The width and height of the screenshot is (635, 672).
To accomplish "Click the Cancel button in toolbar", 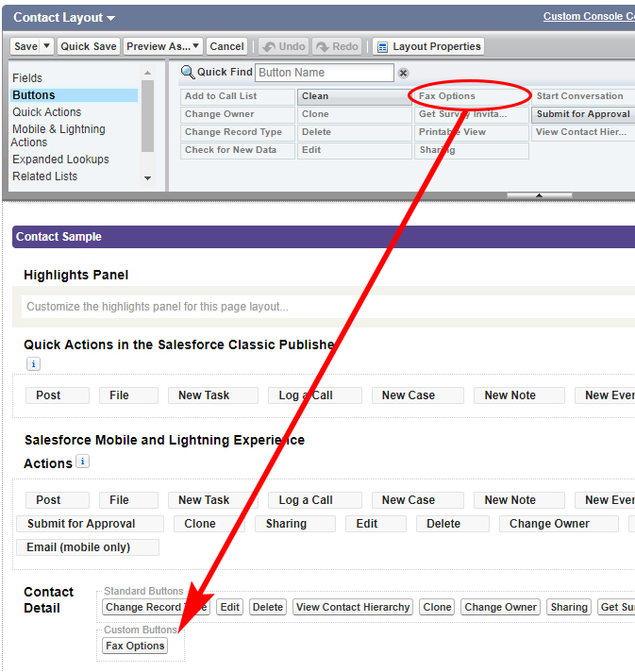I will click(226, 46).
